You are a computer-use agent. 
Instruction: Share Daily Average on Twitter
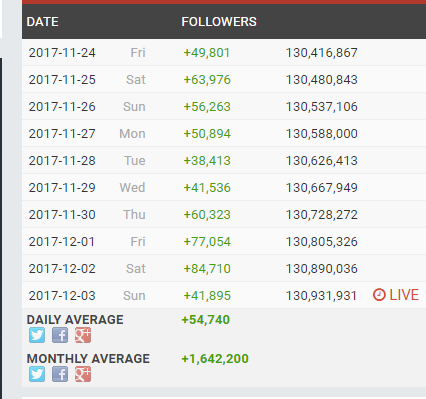37,335
